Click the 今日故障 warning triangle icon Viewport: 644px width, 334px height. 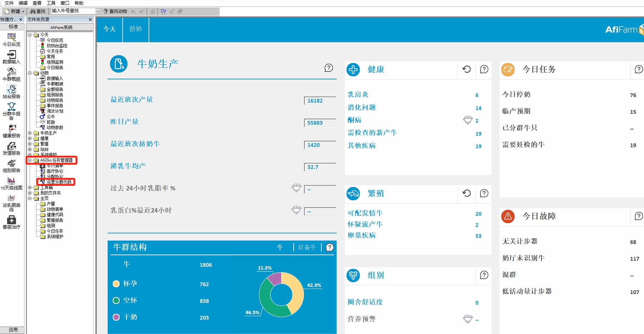tap(508, 216)
